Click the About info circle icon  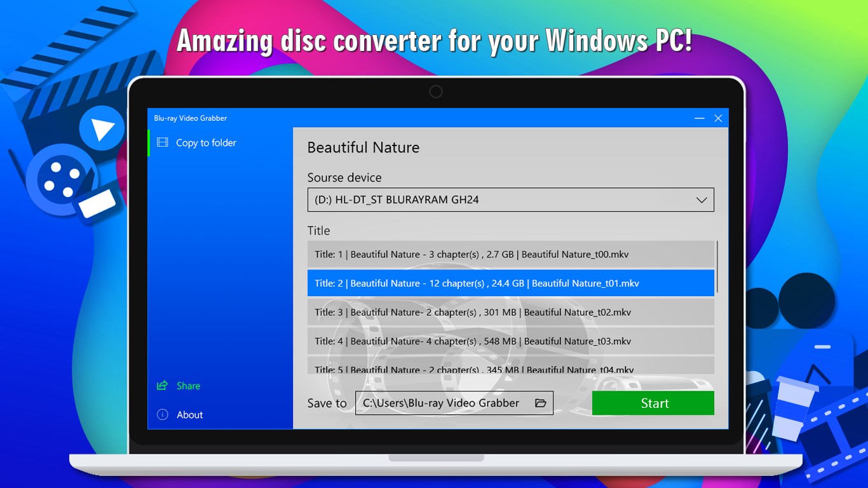pyautogui.click(x=163, y=415)
